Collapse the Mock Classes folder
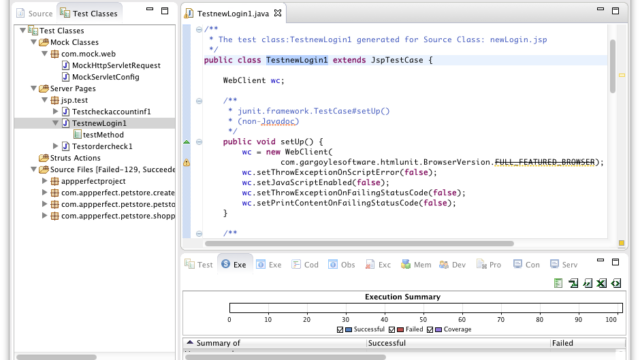Screen dimensions: 640x360 click(34, 42)
